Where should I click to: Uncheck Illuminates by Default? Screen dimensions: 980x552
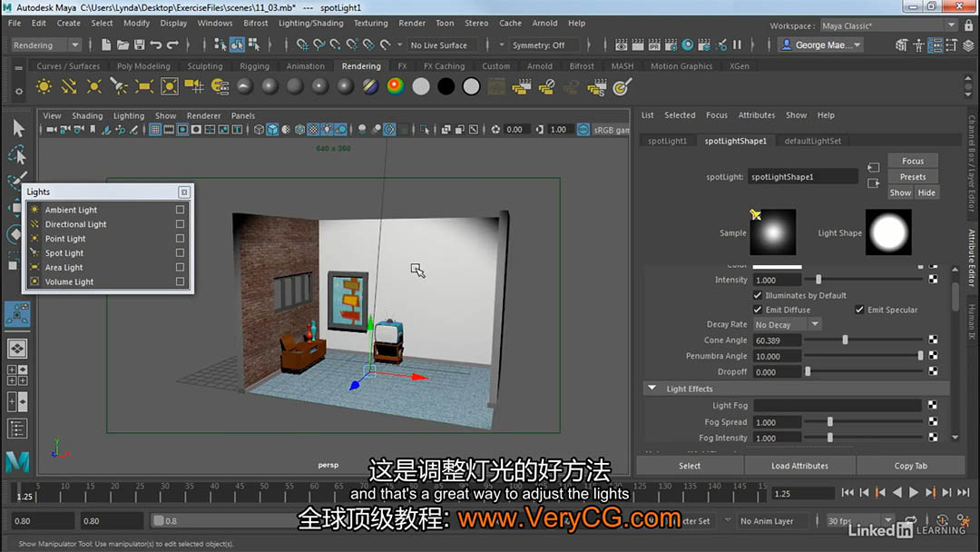pyautogui.click(x=758, y=295)
